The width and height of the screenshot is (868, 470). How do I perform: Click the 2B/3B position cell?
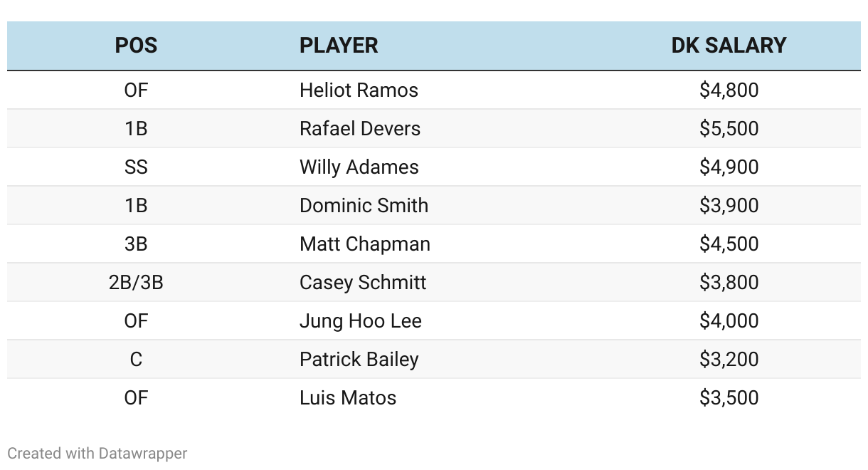click(136, 282)
